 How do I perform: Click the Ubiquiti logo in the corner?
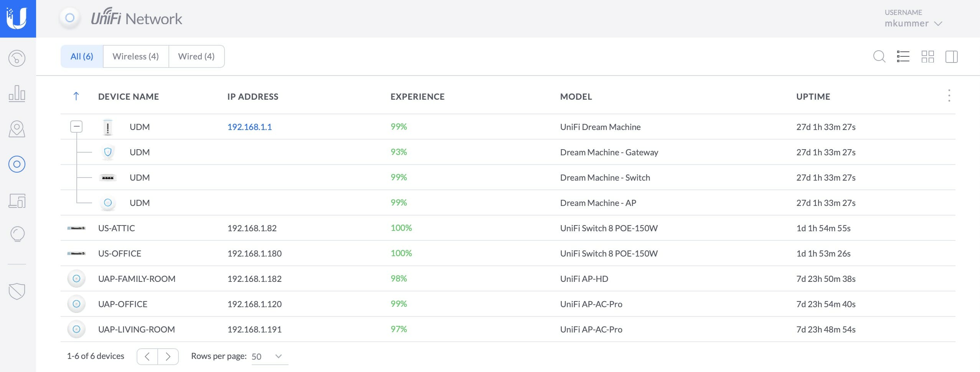(x=18, y=18)
